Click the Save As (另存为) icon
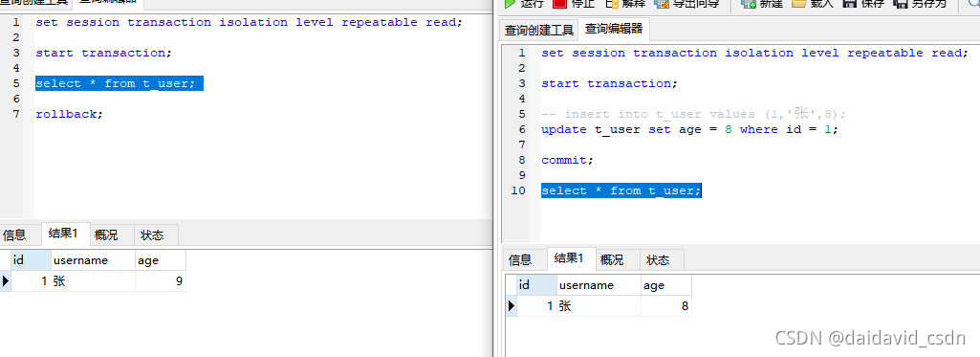 [x=900, y=3]
